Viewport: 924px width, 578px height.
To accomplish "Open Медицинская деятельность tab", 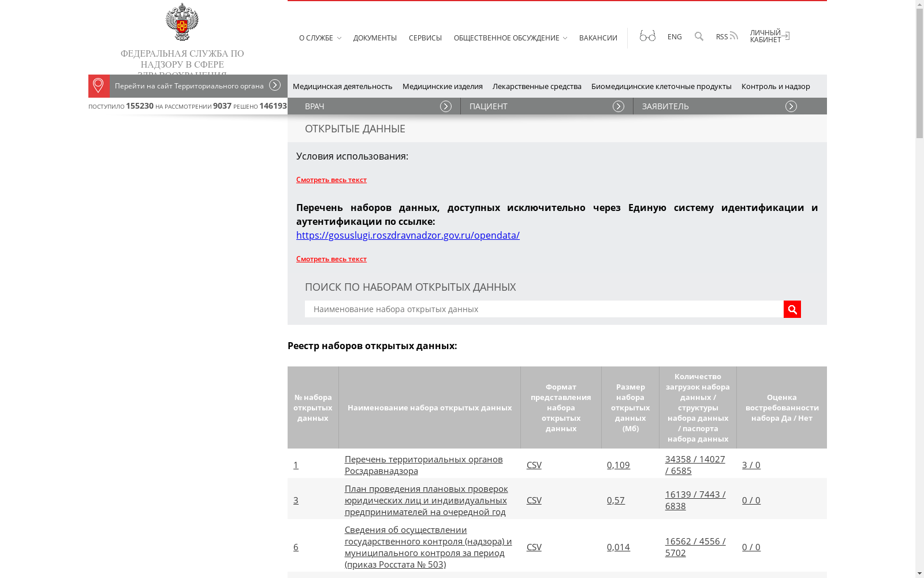I will (x=342, y=86).
